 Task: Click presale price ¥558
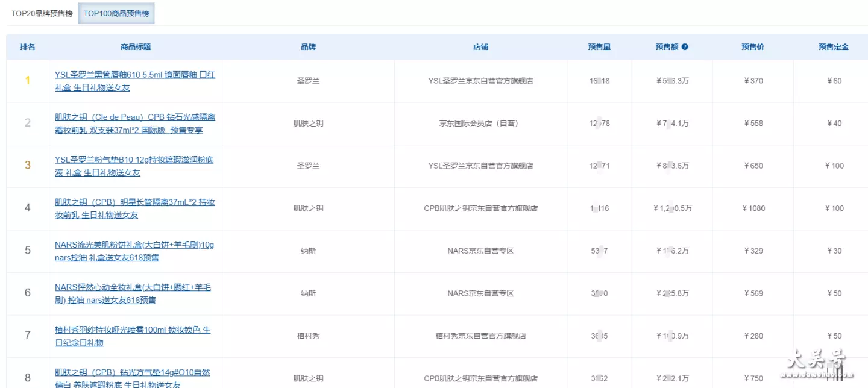pyautogui.click(x=753, y=124)
